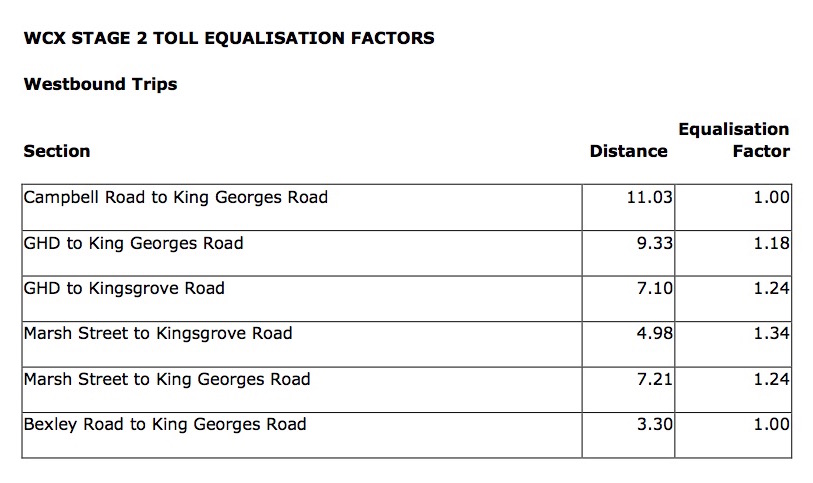Select the 9.33 distance cell

coord(654,243)
